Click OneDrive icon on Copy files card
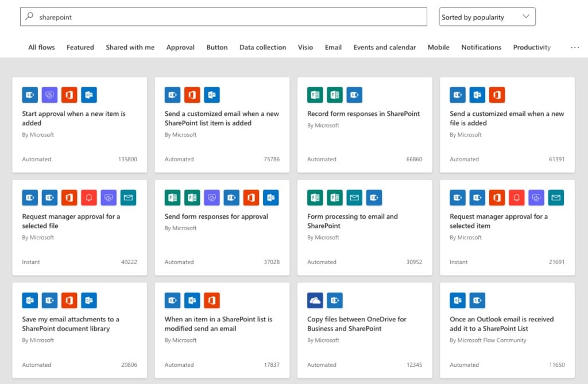The width and height of the screenshot is (588, 384). point(315,300)
